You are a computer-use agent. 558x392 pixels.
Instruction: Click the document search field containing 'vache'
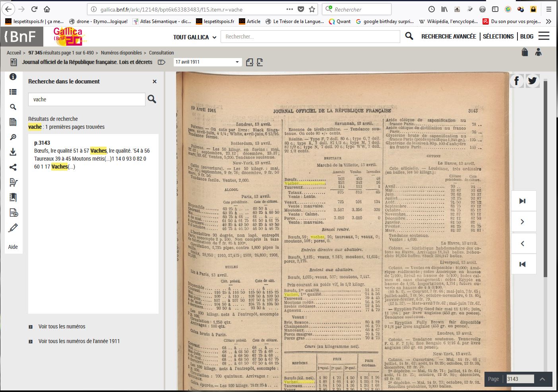pos(86,99)
